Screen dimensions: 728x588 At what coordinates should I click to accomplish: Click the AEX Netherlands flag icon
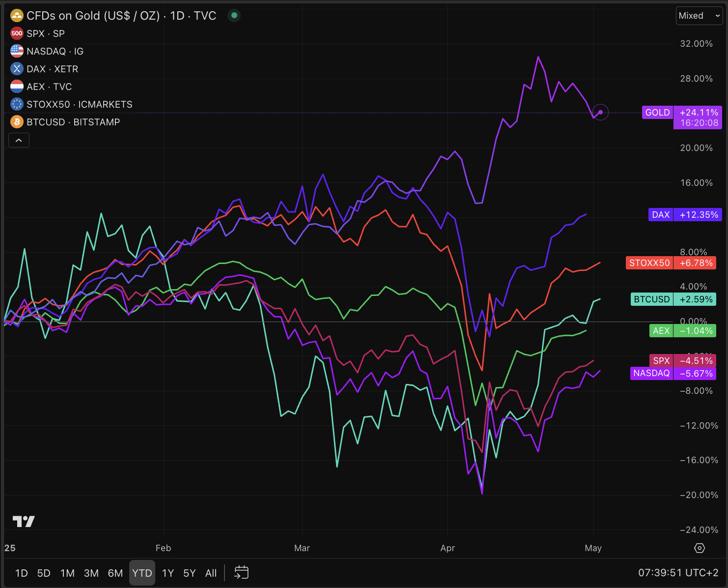(17, 87)
